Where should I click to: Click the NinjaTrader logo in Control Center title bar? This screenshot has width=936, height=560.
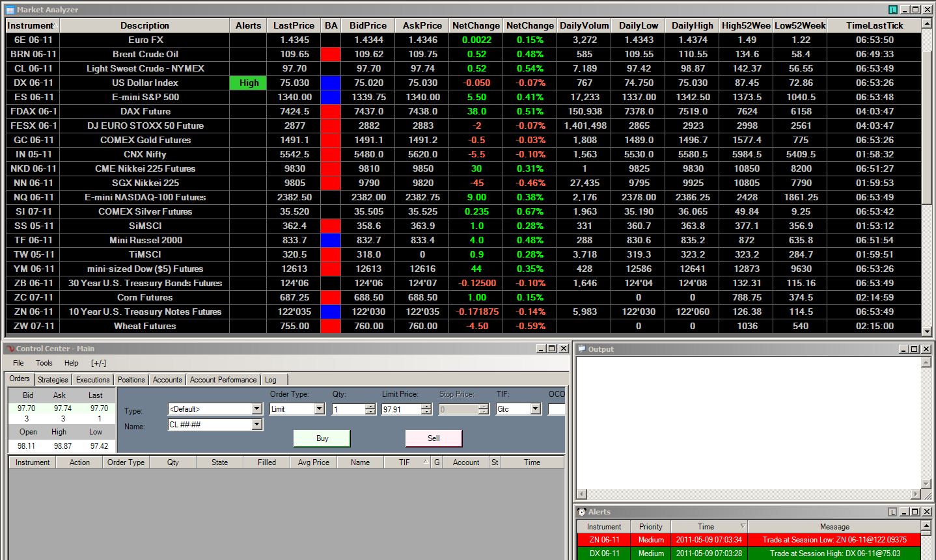click(10, 349)
